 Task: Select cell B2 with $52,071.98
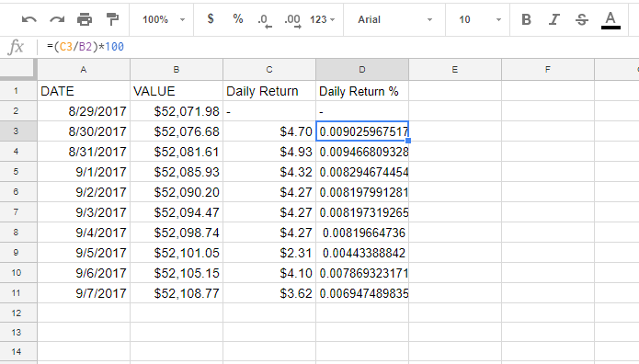(177, 111)
